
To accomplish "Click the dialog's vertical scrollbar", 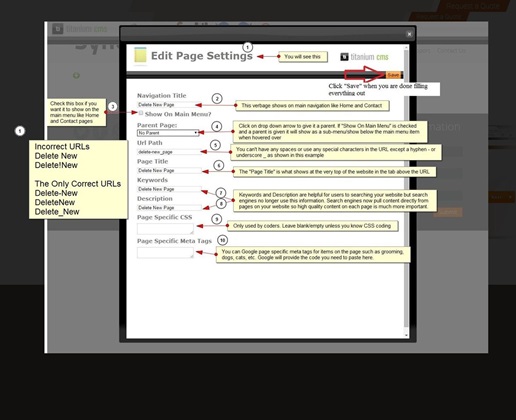I will [x=406, y=190].
